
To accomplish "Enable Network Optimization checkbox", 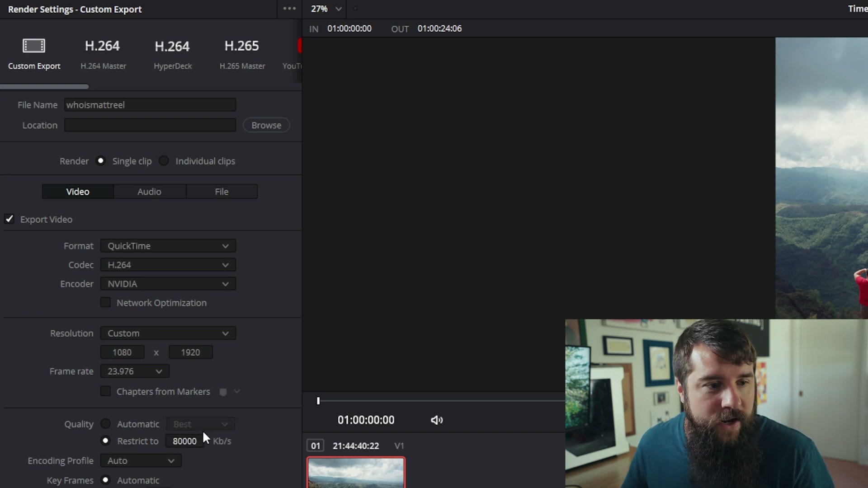I will point(105,303).
